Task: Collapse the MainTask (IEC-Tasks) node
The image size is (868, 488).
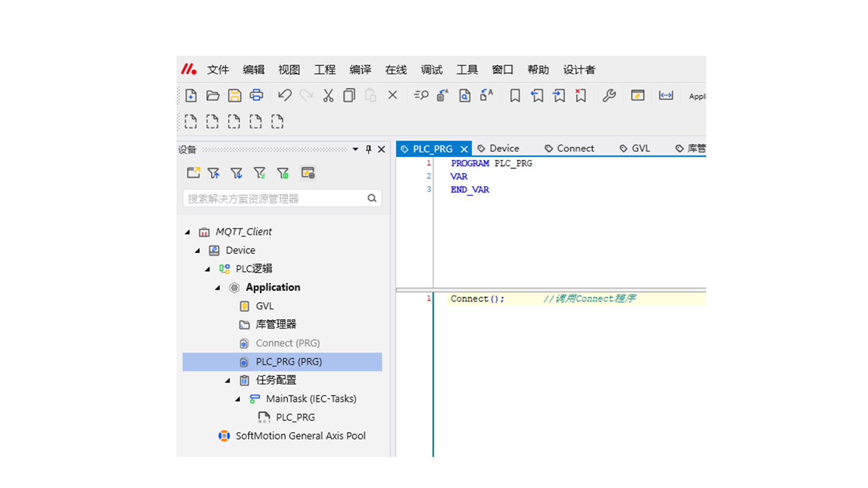Action: (x=238, y=399)
